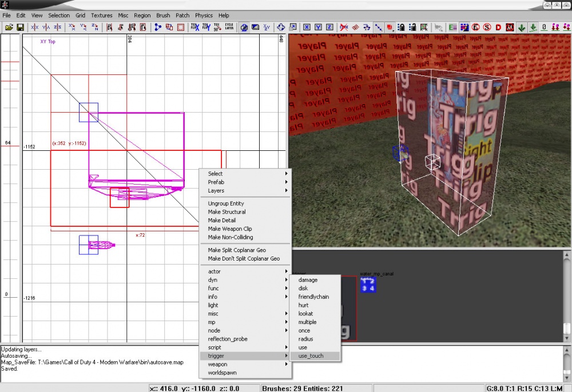Click the Save floppy disk icon
This screenshot has width=572, height=392.
click(20, 27)
